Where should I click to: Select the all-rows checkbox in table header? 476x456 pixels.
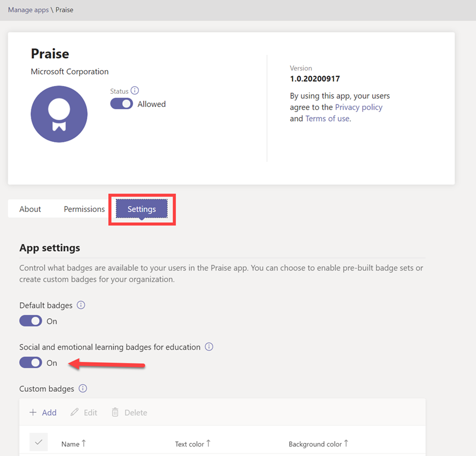pyautogui.click(x=39, y=442)
